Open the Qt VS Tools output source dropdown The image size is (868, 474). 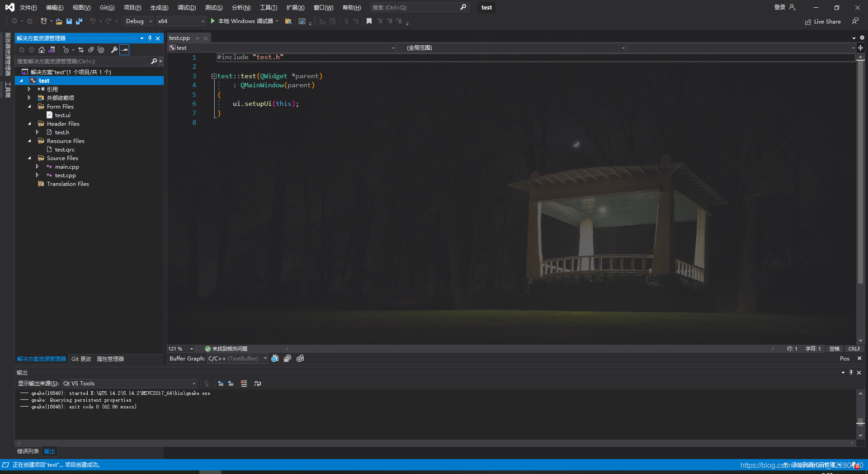pos(129,384)
